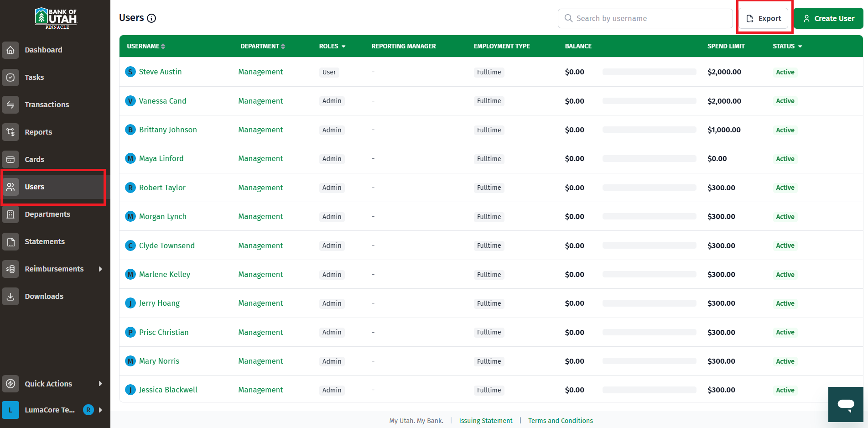Screen dimensions: 868x428
Task: Open the Dashboard menu item
Action: click(x=43, y=50)
